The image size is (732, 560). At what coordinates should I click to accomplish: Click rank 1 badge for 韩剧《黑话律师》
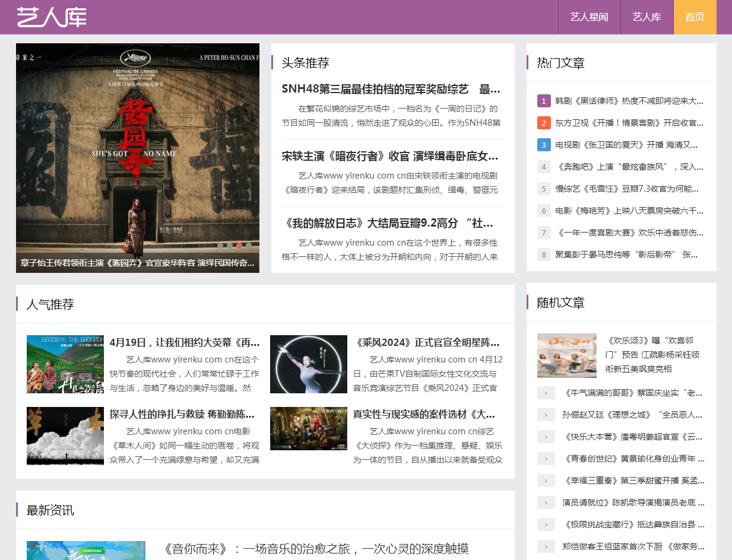click(x=544, y=101)
